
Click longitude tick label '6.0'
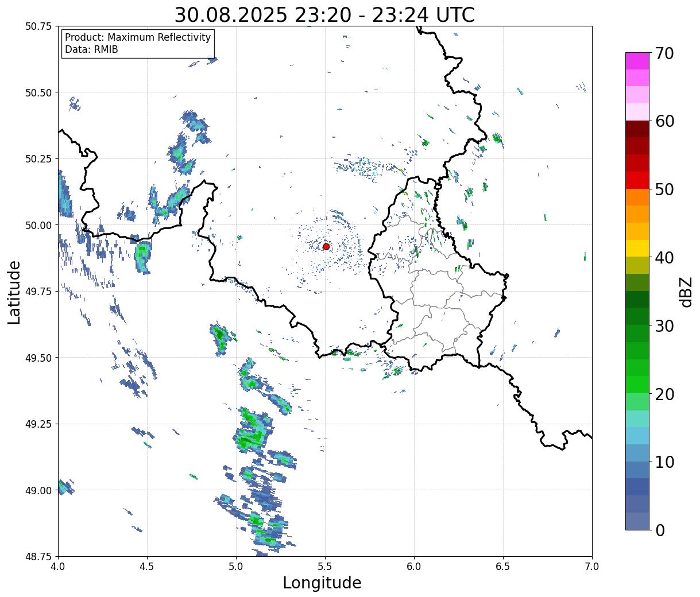click(x=414, y=567)
